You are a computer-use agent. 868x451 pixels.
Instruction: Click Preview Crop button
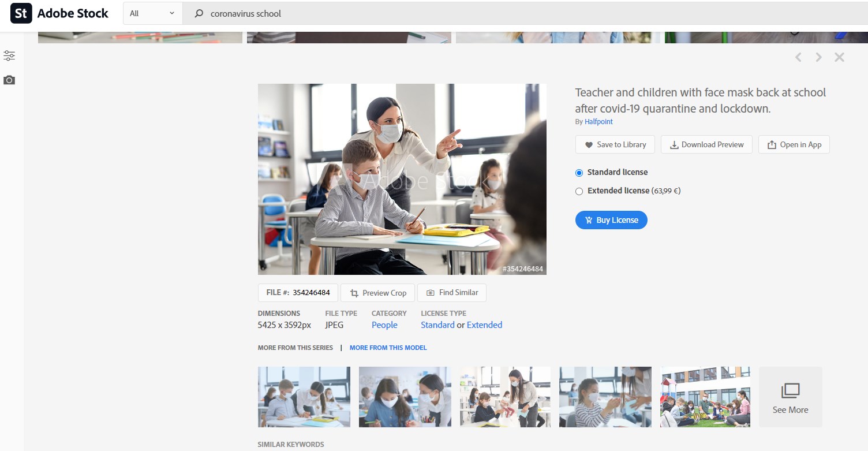[377, 293]
